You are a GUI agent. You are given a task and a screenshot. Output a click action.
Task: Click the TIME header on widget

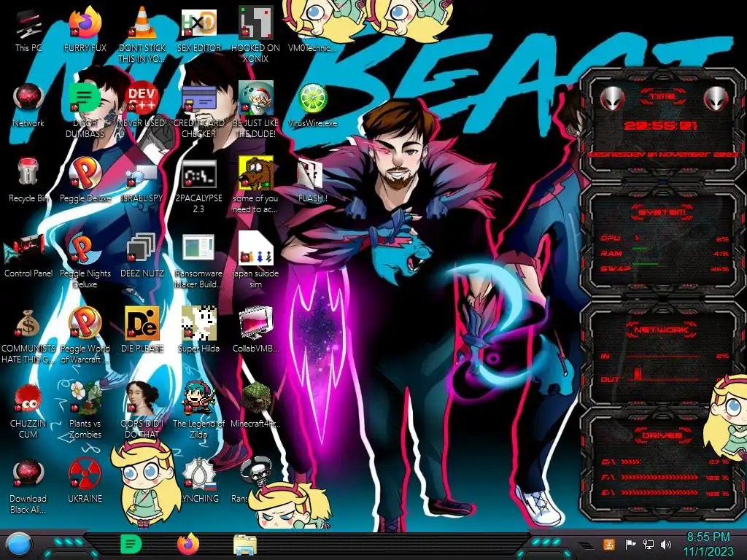[662, 97]
